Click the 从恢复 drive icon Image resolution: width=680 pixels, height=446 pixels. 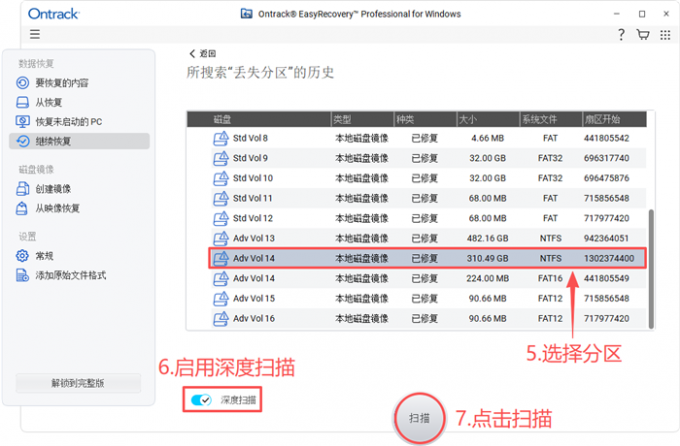[23, 102]
